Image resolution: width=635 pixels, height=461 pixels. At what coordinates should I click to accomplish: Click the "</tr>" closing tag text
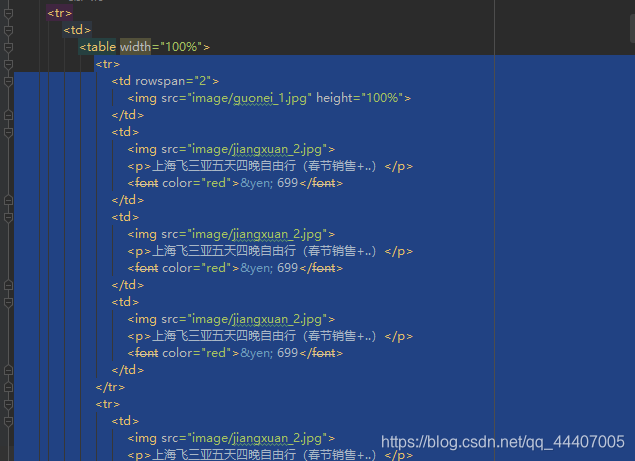(110, 387)
